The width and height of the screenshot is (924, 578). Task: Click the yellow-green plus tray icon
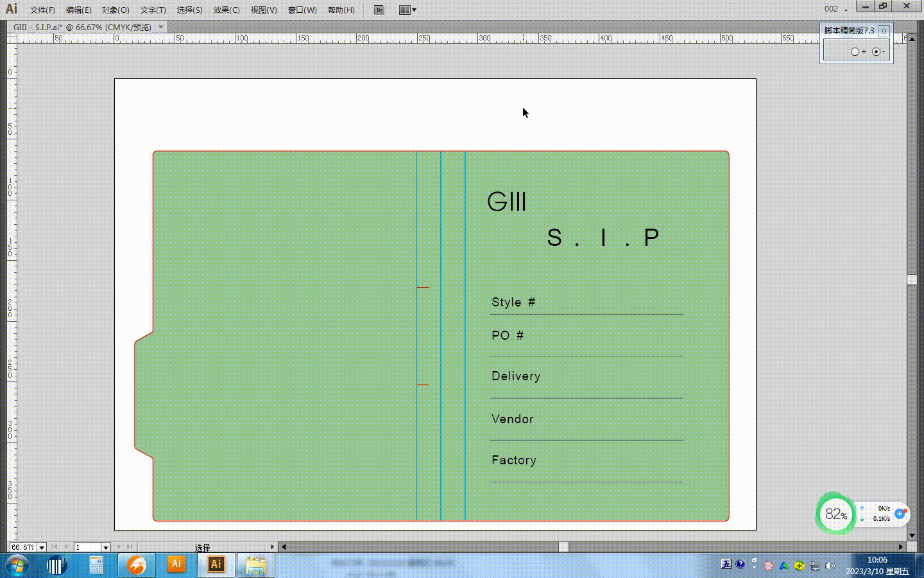pyautogui.click(x=799, y=566)
